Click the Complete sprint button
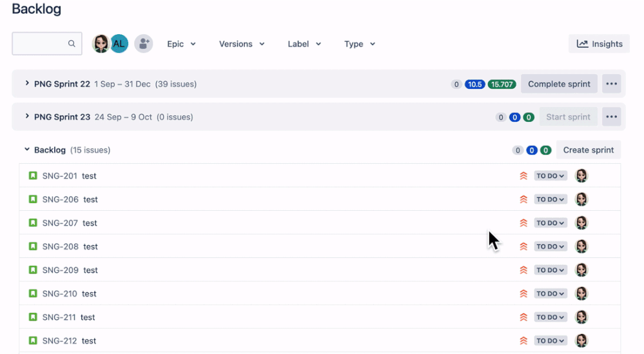Screen dimensions: 644x354 pyautogui.click(x=559, y=84)
